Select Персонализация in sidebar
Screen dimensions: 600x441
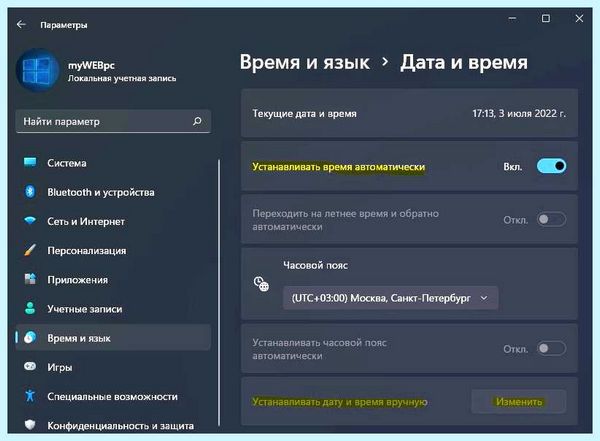[113, 250]
